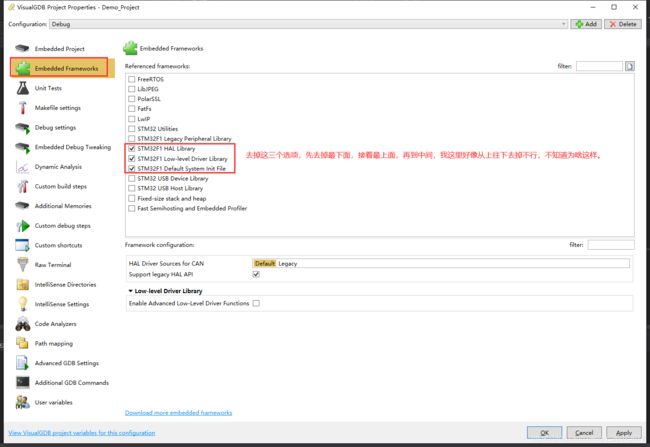Open Download more embedded frameworks link
Viewport: 650px width, 447px height.
pyautogui.click(x=178, y=413)
